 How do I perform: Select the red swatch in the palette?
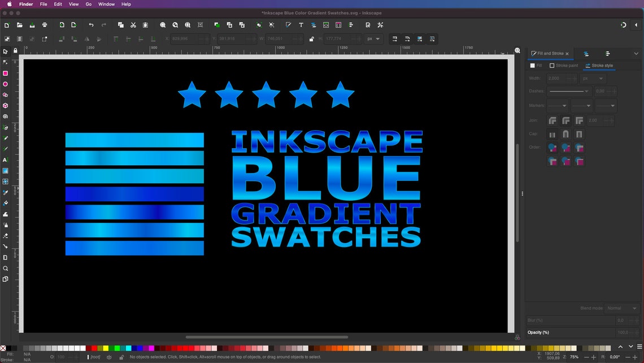(93, 348)
